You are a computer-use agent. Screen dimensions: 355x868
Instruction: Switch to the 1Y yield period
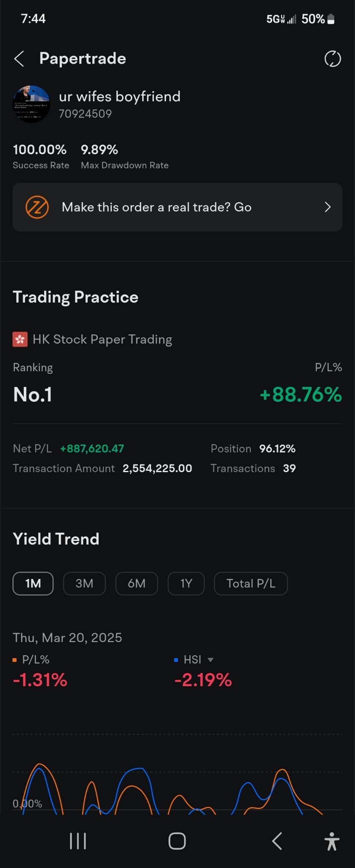click(x=186, y=584)
